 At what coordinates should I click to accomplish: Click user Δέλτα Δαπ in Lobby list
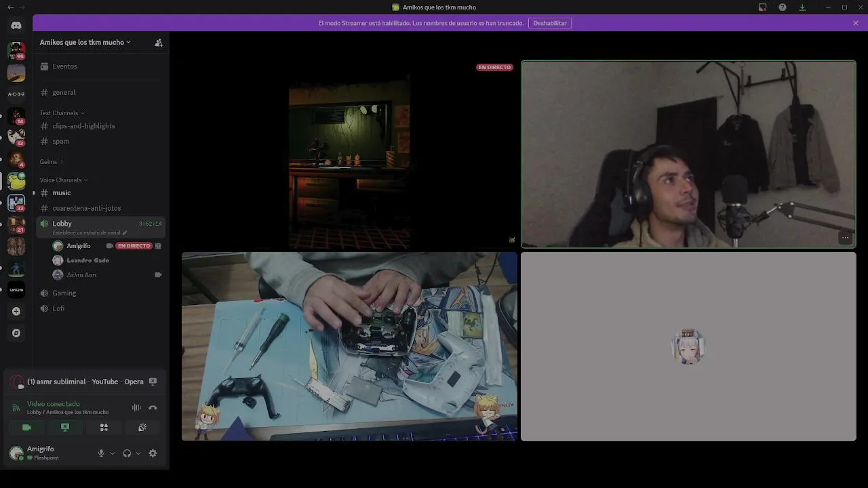point(81,274)
